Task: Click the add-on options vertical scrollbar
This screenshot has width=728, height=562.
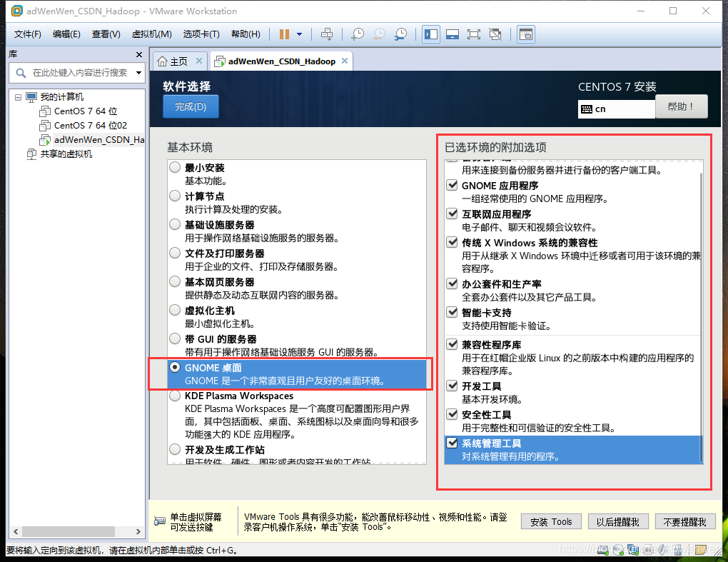Action: (x=701, y=317)
